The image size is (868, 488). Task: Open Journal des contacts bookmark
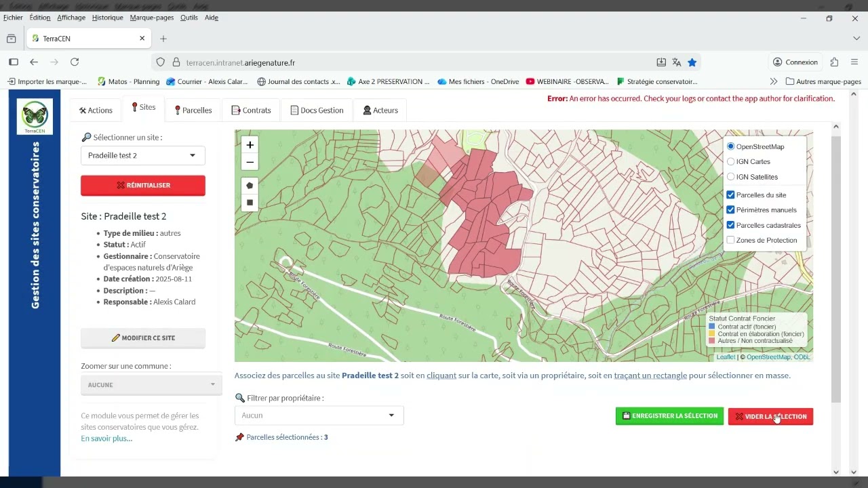(299, 81)
